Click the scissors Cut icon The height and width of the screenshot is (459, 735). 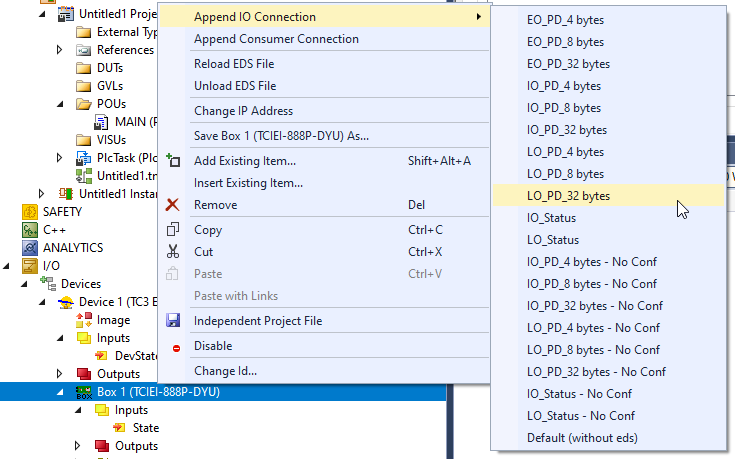(172, 252)
